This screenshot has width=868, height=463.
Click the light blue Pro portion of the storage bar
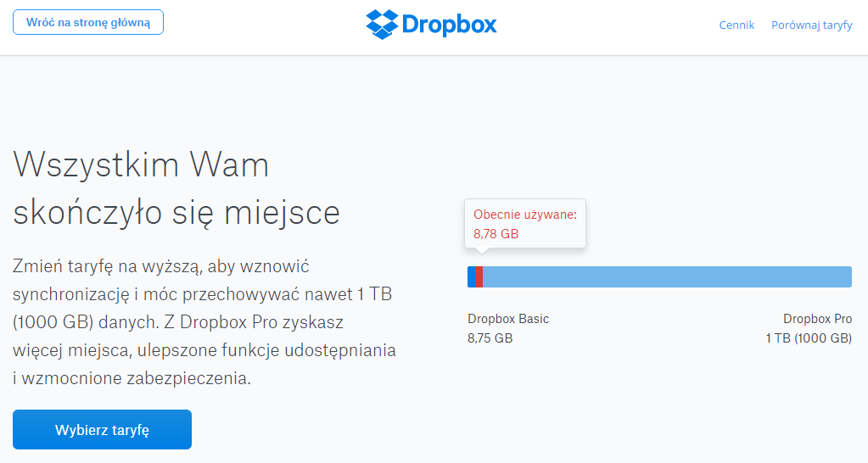tap(667, 276)
